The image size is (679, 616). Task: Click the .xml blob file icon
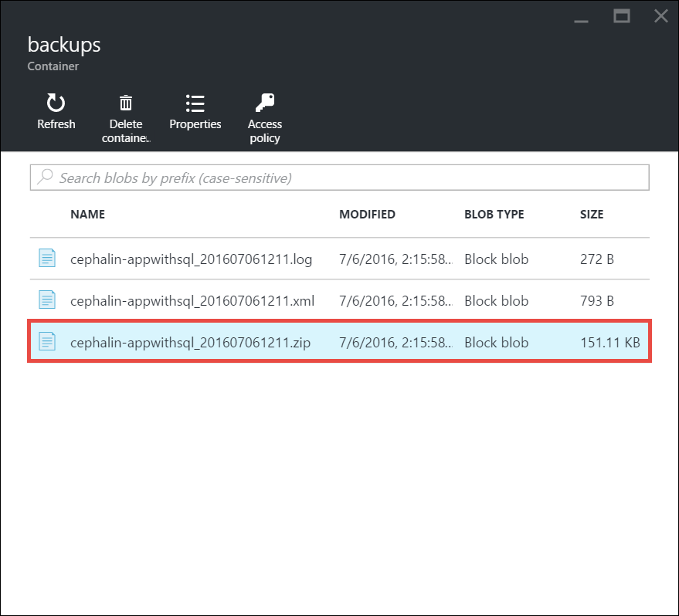pos(48,300)
